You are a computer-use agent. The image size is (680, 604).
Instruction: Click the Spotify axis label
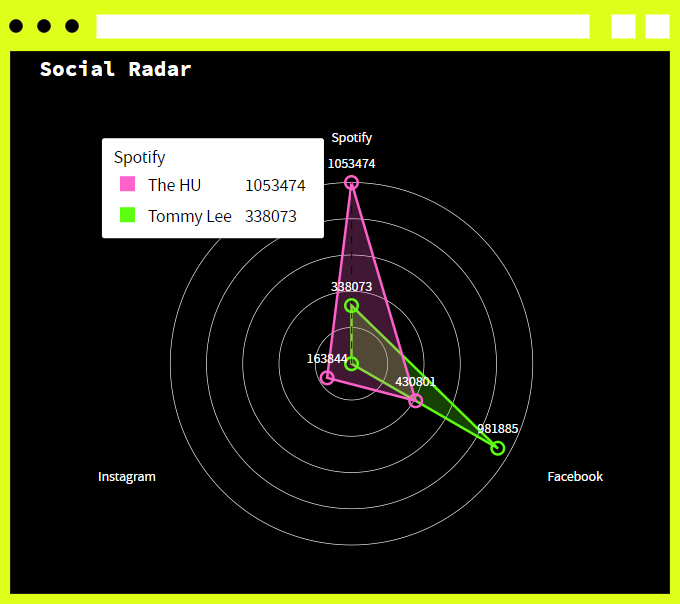352,138
